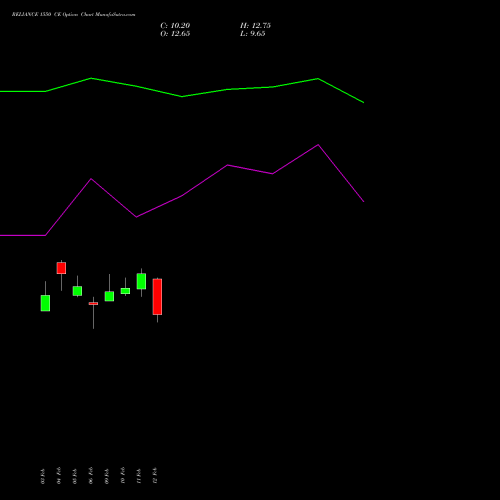Select the low value L: 9.65
500x500 pixels.
point(253,34)
